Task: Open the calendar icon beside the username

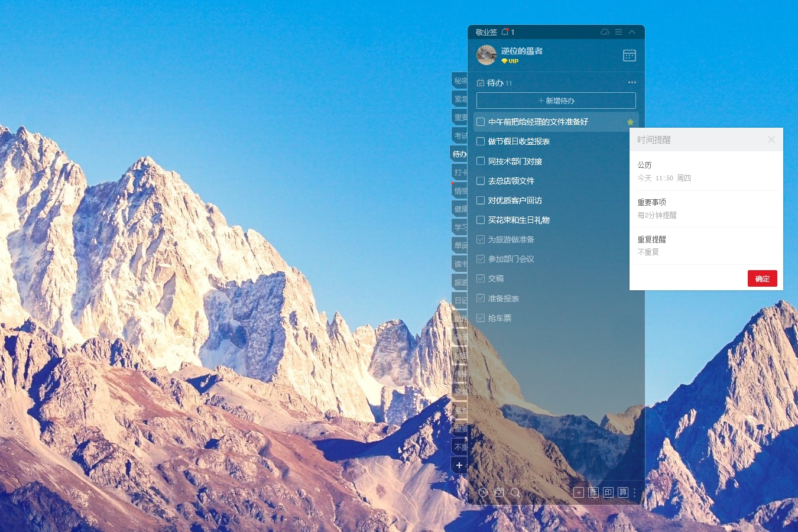Action: [630, 55]
